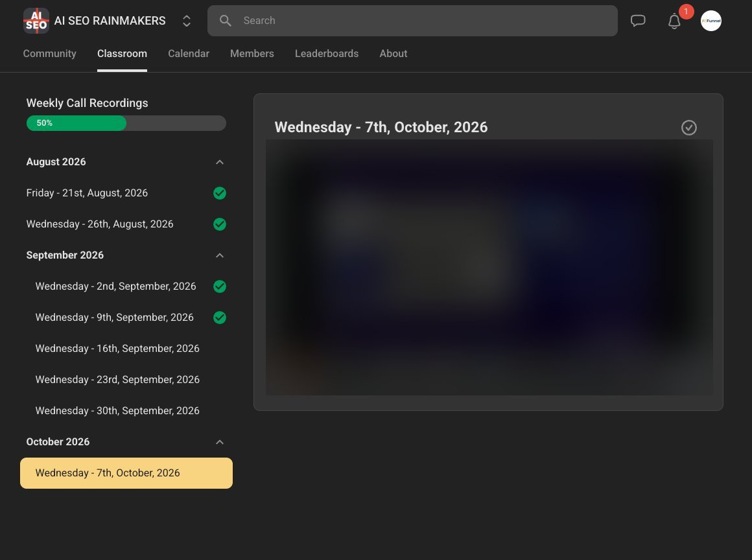Open the chat messages icon
Screen dimensions: 752x560
pyautogui.click(x=638, y=21)
